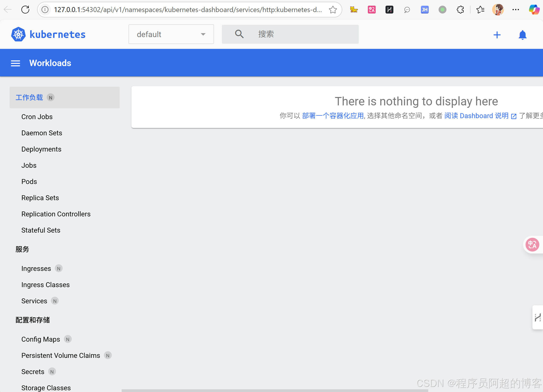Screen dimensions: 543x392
Task: Click the pink floating translate bubble
Action: click(532, 245)
